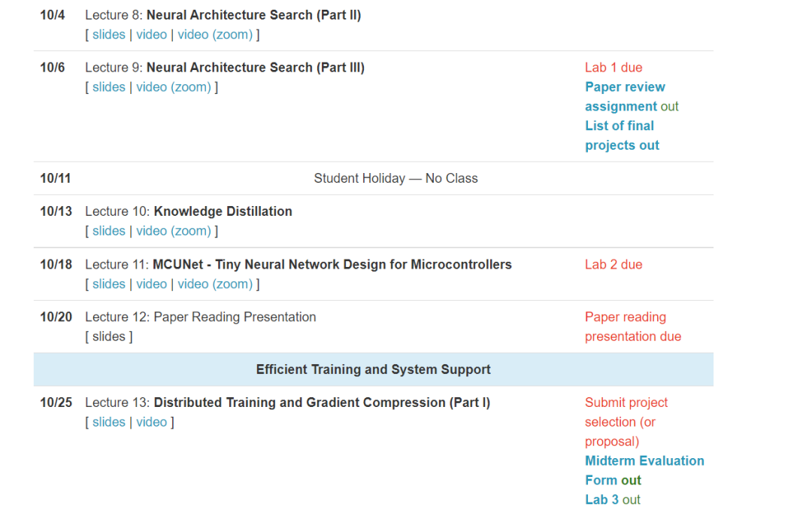Open video (zoom) link for Lecture 8
Viewport: 812px width, 510px height.
(214, 35)
